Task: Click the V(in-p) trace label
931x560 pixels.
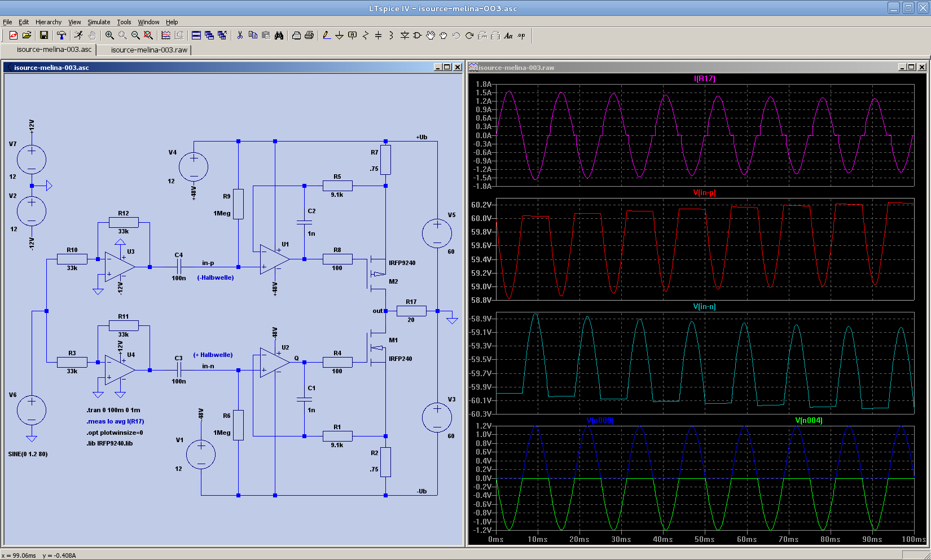Action: pos(704,192)
